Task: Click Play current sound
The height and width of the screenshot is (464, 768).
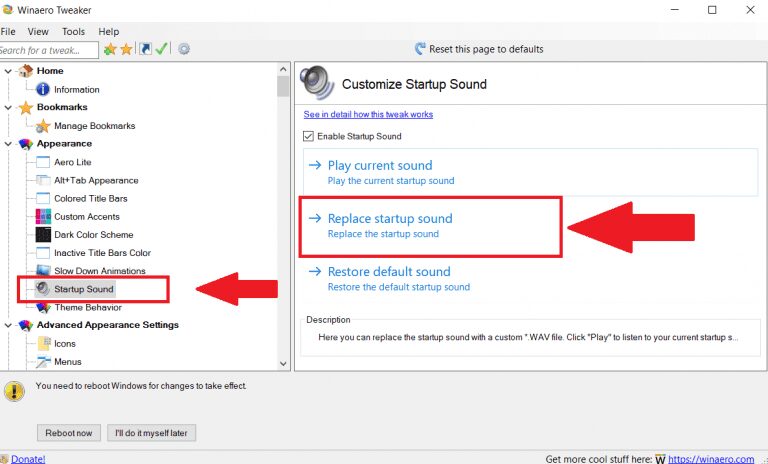Action: pyautogui.click(x=530, y=172)
